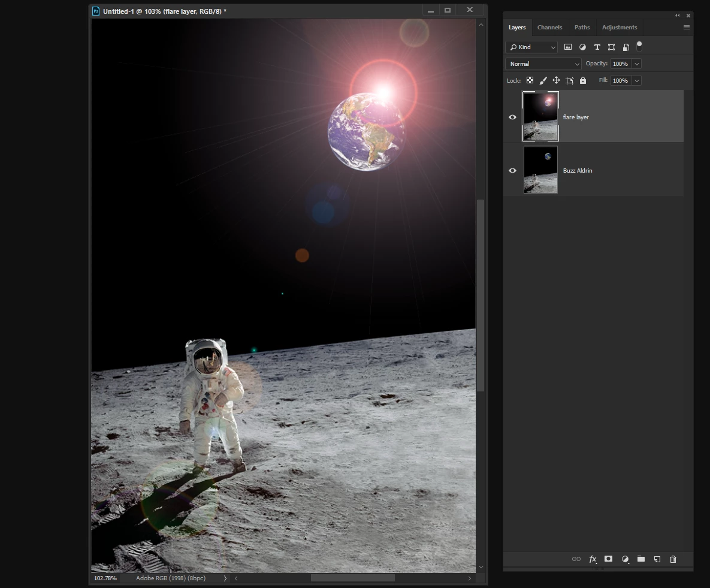This screenshot has height=588, width=710.
Task: Filter layers by smart object icon
Action: click(x=626, y=47)
